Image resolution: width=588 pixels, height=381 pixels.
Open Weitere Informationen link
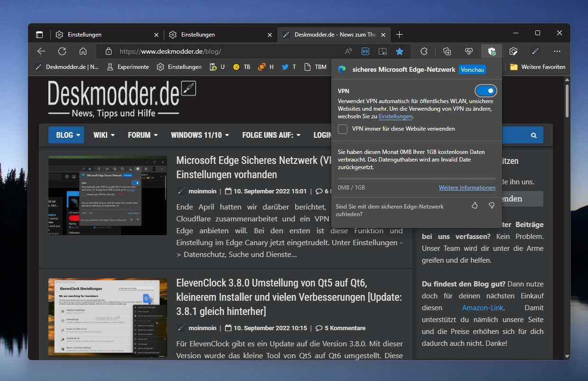pyautogui.click(x=467, y=188)
